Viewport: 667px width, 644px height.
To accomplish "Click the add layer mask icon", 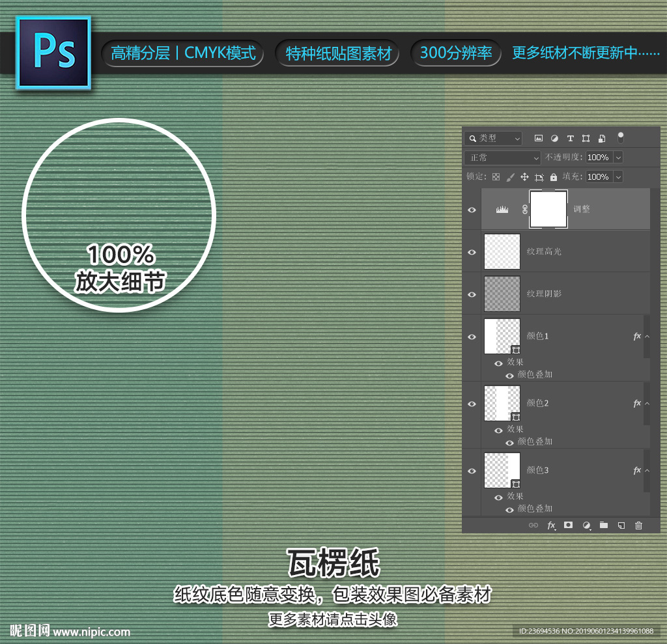I will click(568, 525).
